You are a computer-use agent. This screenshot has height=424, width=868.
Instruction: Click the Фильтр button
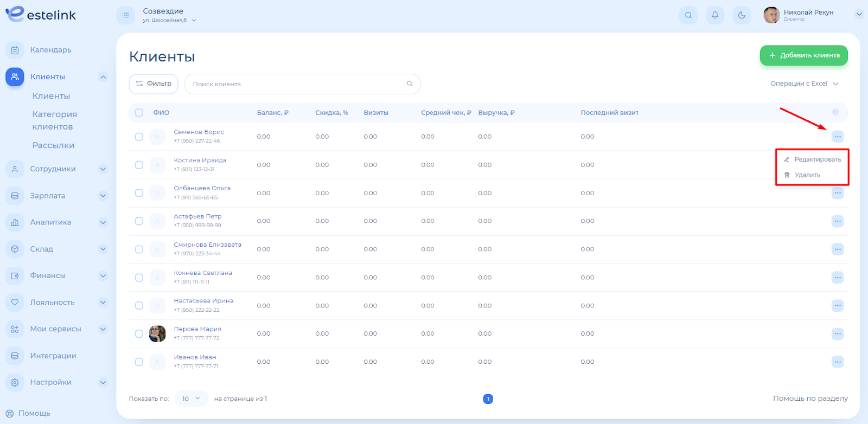(x=154, y=83)
